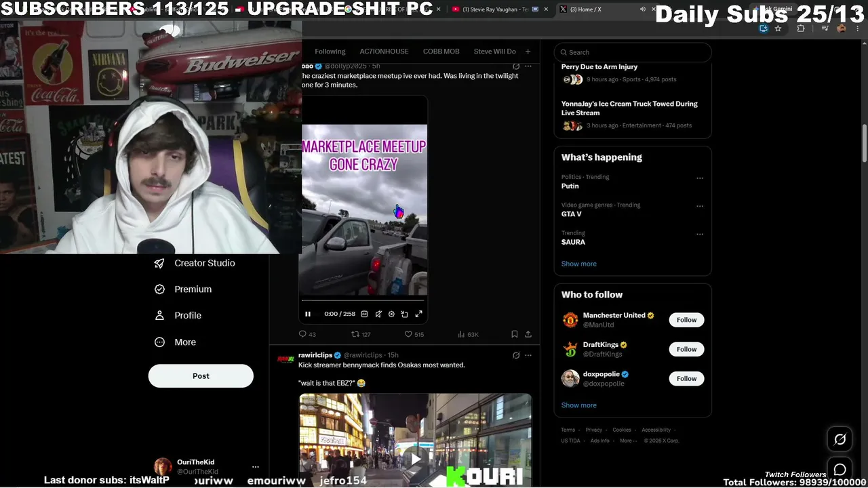This screenshot has width=868, height=488.
Task: View analytics for the 63K views post
Action: coord(468,334)
